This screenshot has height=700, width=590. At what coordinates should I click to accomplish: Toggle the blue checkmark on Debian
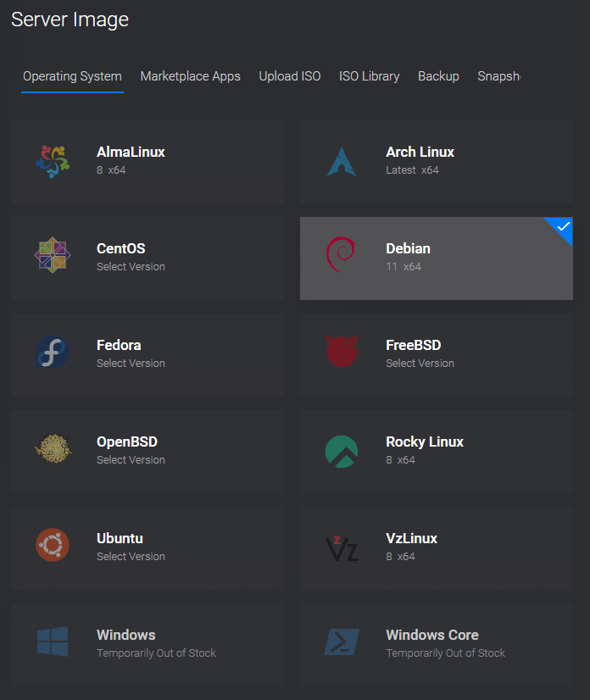coord(562,227)
